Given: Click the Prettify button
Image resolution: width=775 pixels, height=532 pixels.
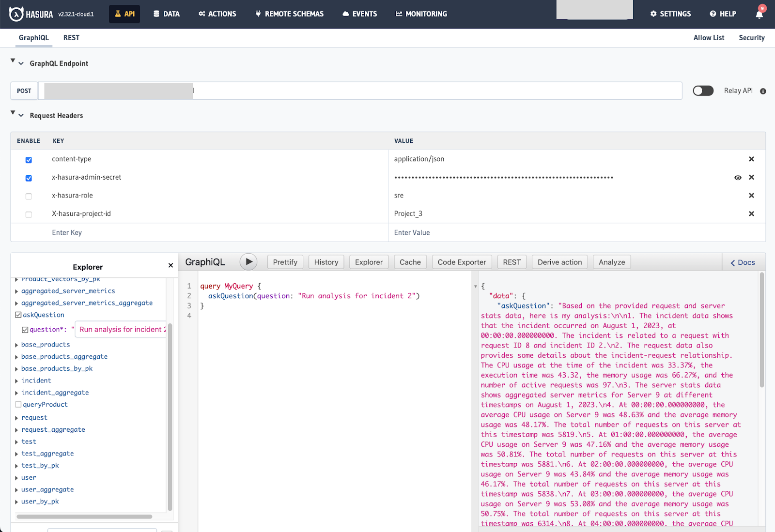Looking at the screenshot, I should pyautogui.click(x=285, y=262).
